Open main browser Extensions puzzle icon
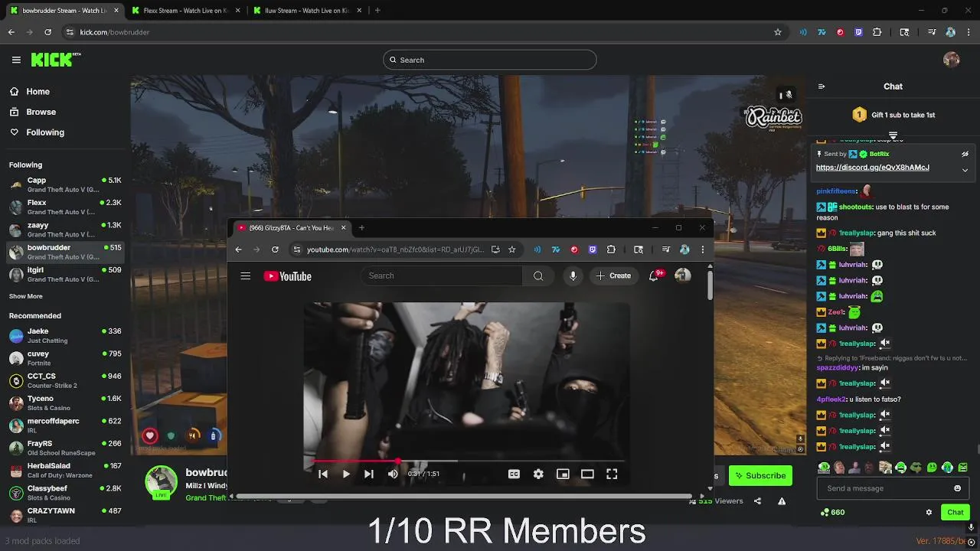 [x=877, y=32]
